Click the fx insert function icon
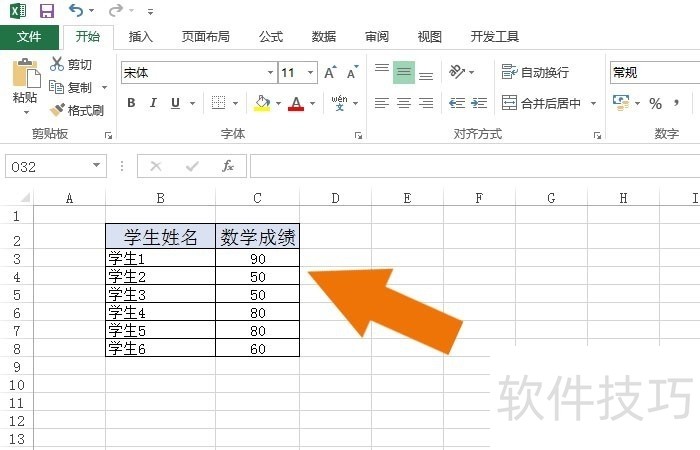700x450 pixels. click(228, 167)
